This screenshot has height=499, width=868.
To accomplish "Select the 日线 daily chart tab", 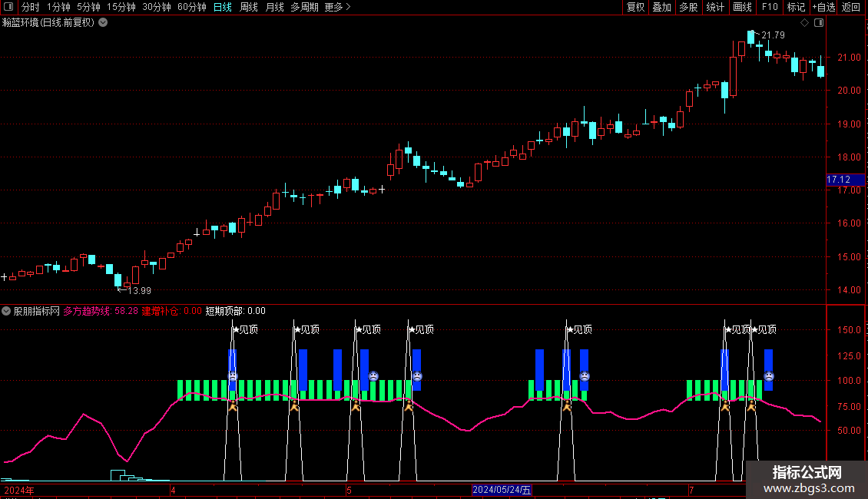I will pos(223,7).
